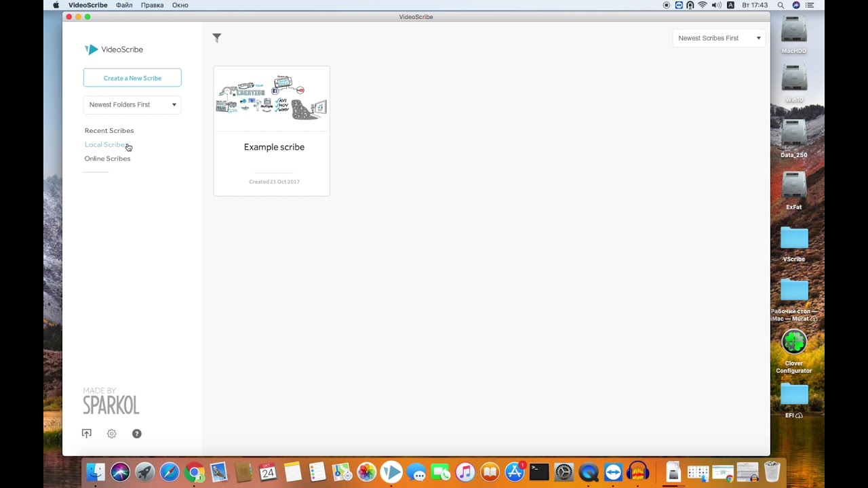
Task: Show Online Scribes list
Action: click(x=107, y=159)
